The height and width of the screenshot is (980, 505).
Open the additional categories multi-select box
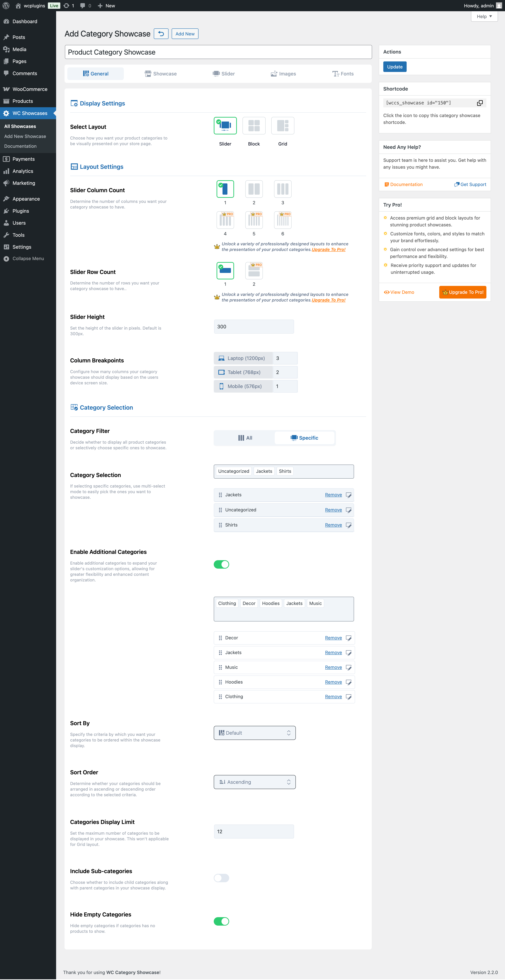pos(284,609)
